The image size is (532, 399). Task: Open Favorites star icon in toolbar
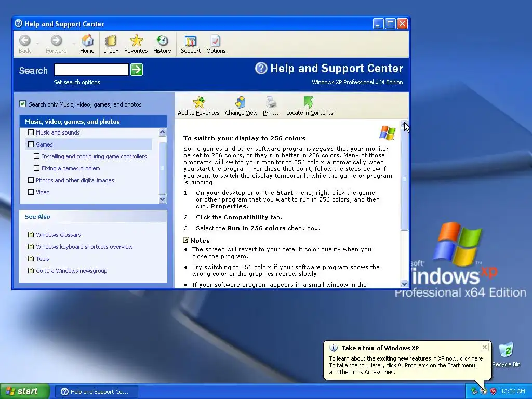pyautogui.click(x=136, y=41)
